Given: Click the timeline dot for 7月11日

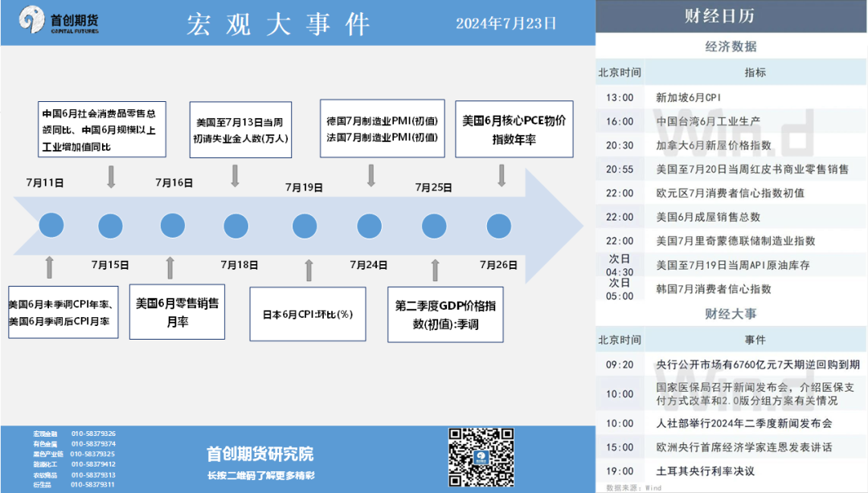Looking at the screenshot, I should click(x=51, y=226).
